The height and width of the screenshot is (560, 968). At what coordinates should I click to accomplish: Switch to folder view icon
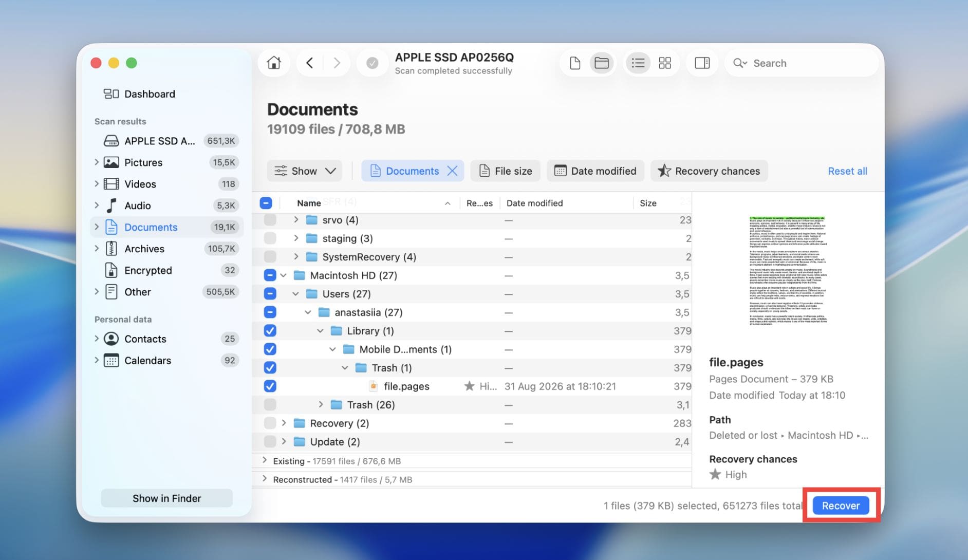click(602, 63)
